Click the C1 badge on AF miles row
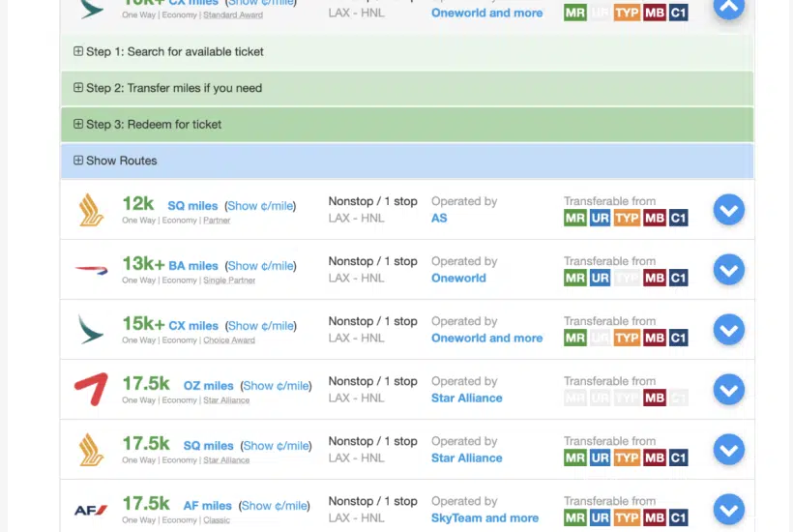The image size is (793, 532). click(679, 518)
